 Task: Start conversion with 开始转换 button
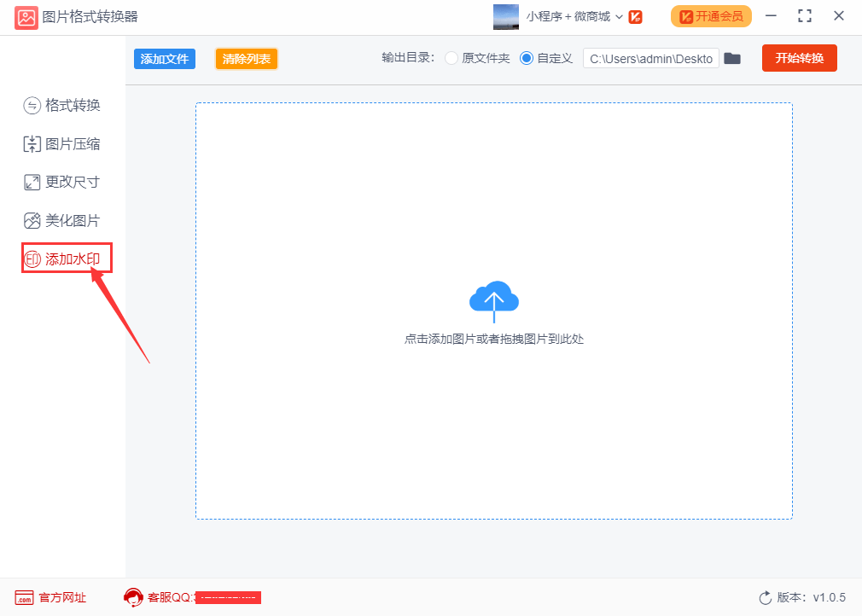coord(799,58)
